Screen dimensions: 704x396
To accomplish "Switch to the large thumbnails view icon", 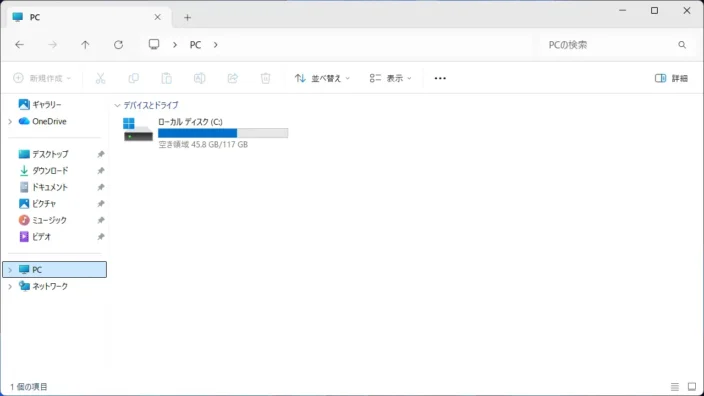I will (x=692, y=387).
